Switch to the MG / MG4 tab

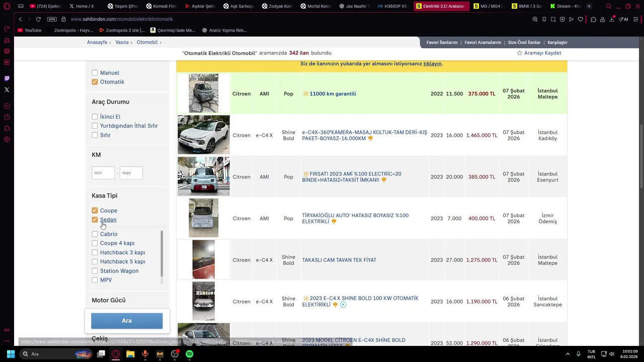(488, 6)
